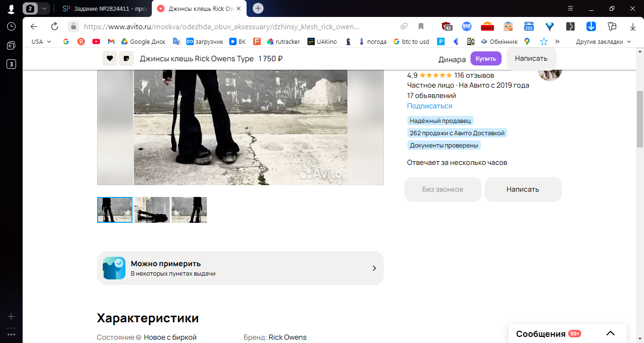
Task: Open the rutracker bookmark
Action: (x=283, y=41)
